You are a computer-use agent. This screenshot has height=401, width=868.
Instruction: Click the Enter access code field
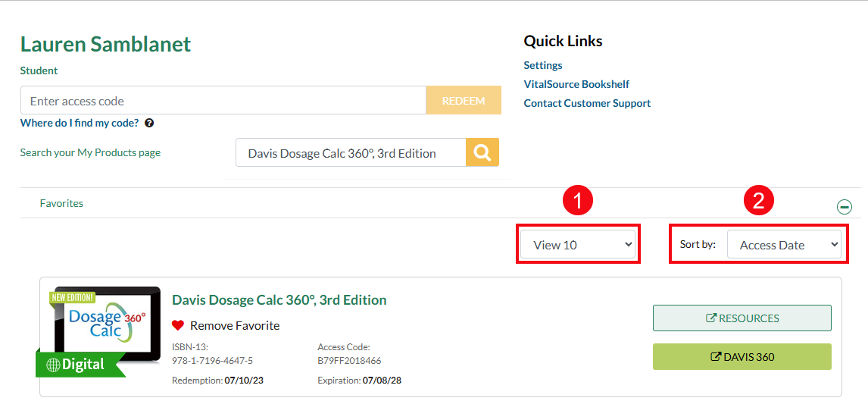(223, 100)
